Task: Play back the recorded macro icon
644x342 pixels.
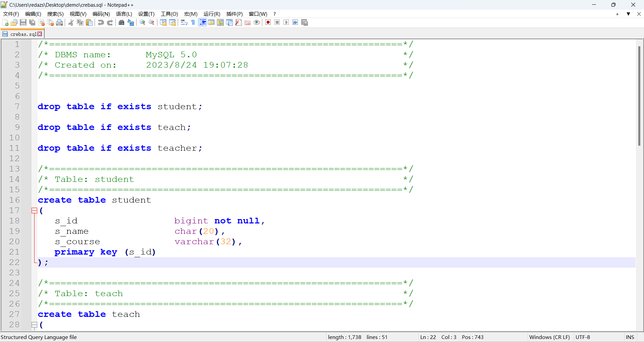Action: click(286, 22)
